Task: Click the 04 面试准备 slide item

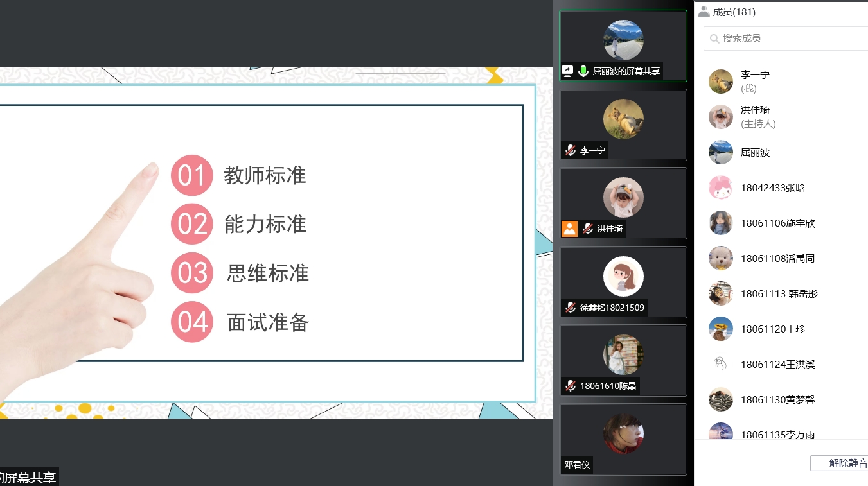Action: click(240, 322)
